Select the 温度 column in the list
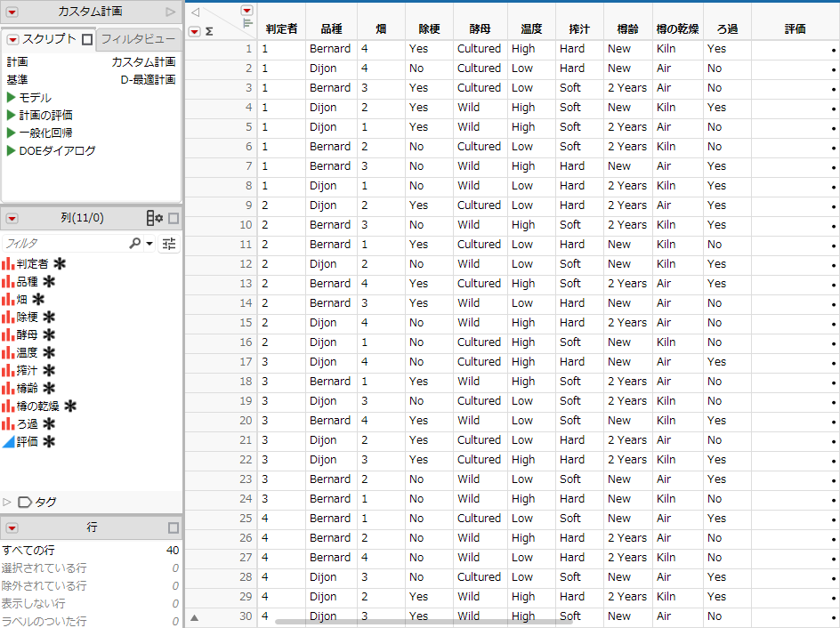Viewport: 840px width, 628px height. [x=27, y=352]
